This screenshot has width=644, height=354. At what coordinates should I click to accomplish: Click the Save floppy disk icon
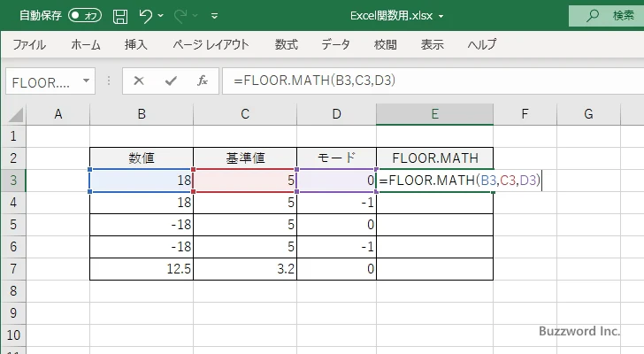click(120, 16)
